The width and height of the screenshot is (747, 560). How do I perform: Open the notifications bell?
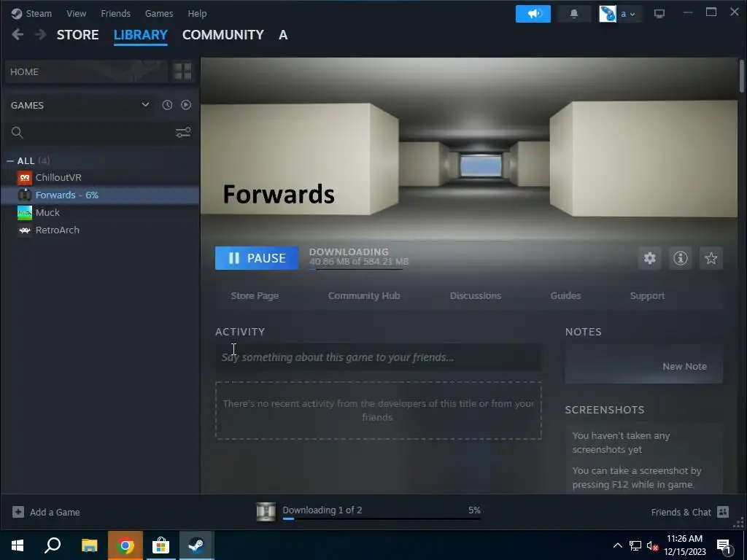[x=574, y=14]
